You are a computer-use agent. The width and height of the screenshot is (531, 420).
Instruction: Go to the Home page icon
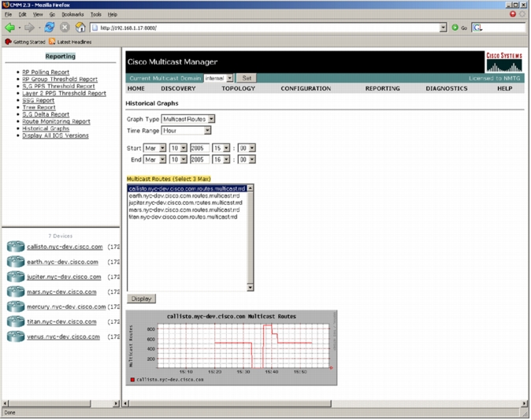[80, 28]
